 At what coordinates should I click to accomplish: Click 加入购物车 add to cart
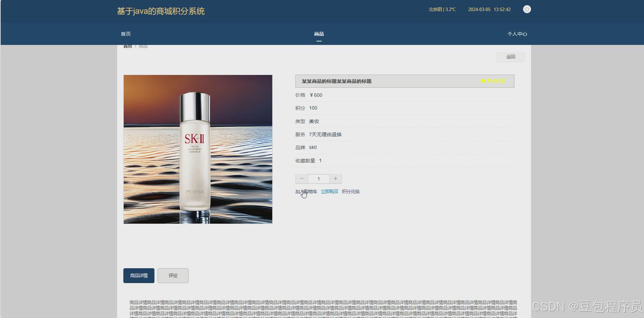(306, 191)
